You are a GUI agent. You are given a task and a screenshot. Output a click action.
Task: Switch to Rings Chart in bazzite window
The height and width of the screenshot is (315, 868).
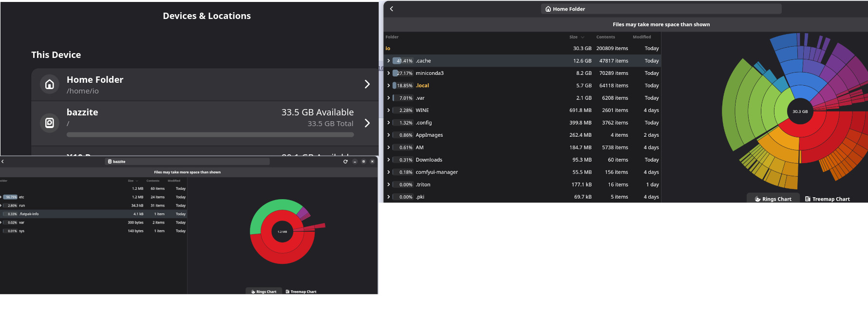[x=264, y=292]
